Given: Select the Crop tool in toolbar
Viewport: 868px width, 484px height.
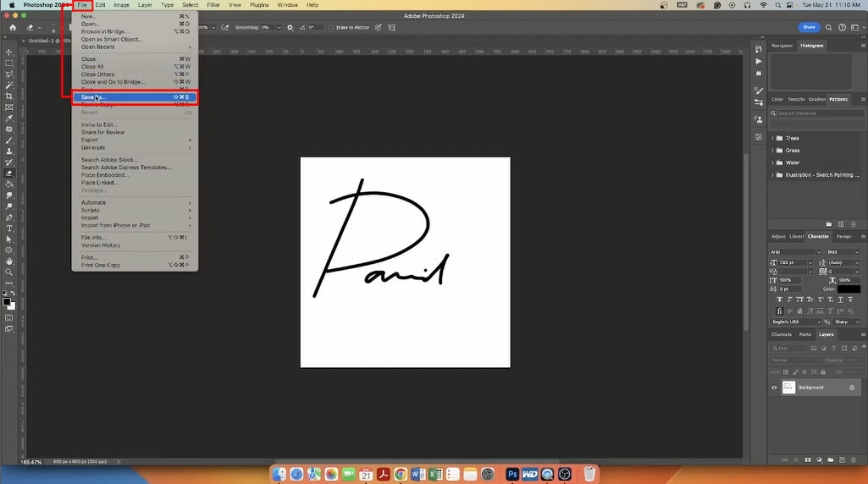Looking at the screenshot, I should click(8, 96).
